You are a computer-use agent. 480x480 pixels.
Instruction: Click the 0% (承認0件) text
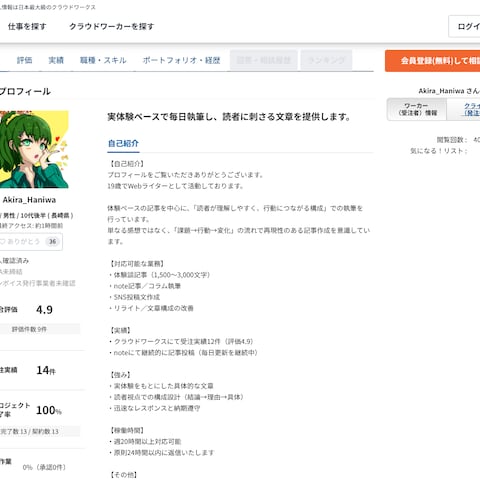point(44,467)
